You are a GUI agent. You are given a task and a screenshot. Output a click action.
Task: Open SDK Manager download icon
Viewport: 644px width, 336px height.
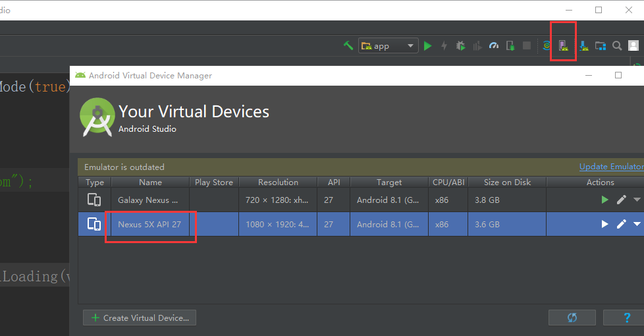[x=583, y=46]
